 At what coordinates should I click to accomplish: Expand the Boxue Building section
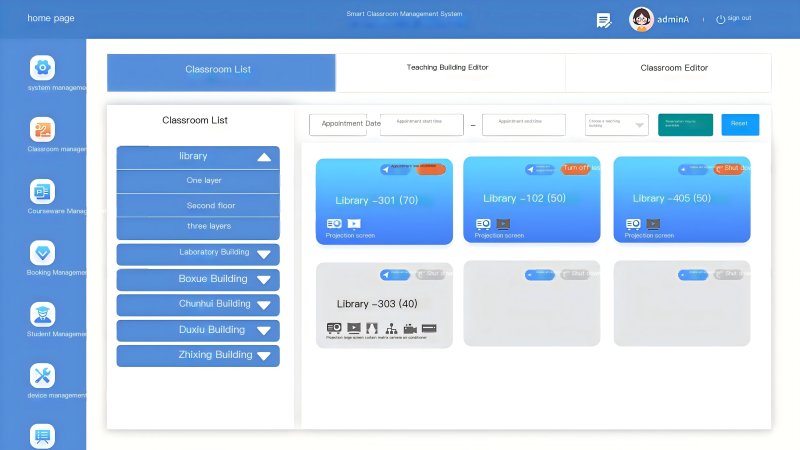[264, 280]
